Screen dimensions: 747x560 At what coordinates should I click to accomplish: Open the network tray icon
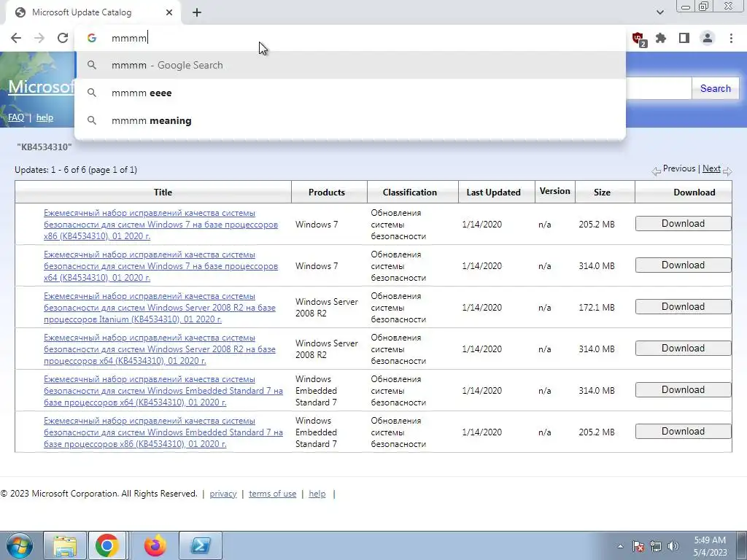point(656,546)
